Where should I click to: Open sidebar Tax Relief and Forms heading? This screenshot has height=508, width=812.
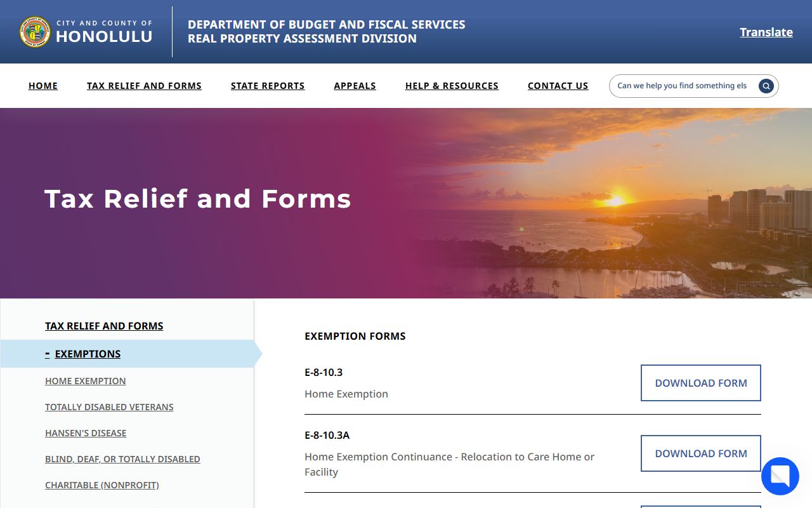[x=104, y=326]
